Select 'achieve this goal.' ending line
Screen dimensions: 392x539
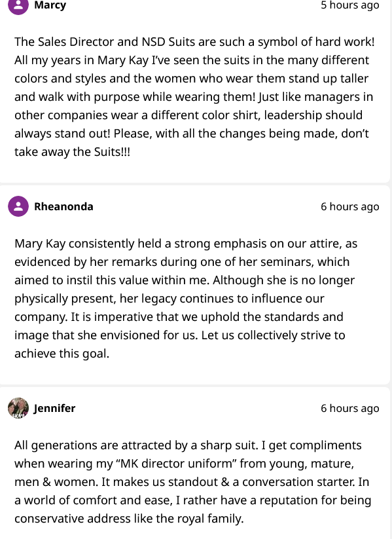(62, 354)
